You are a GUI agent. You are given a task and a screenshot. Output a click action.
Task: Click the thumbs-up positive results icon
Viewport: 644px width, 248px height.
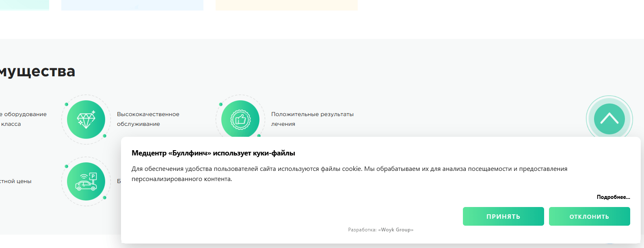click(240, 119)
